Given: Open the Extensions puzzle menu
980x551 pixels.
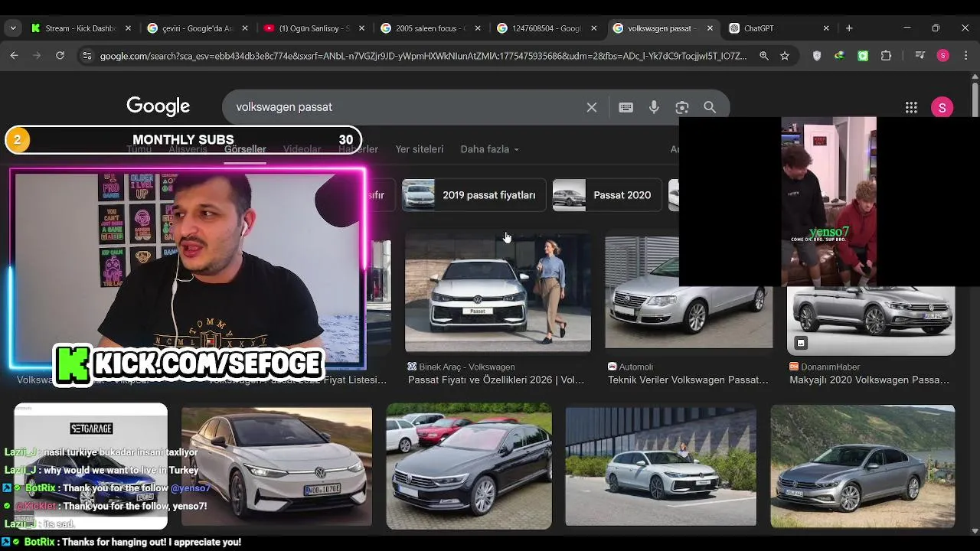Looking at the screenshot, I should click(x=887, y=56).
